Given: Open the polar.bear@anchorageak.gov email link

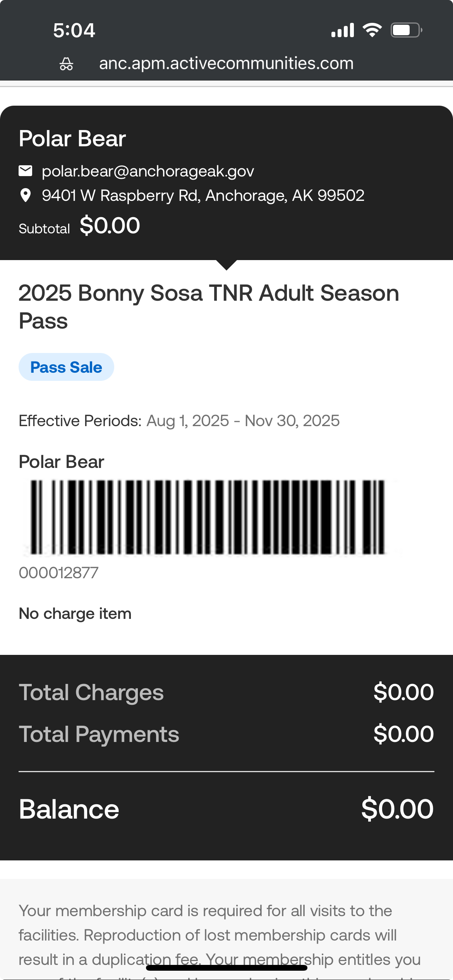Looking at the screenshot, I should pos(148,171).
